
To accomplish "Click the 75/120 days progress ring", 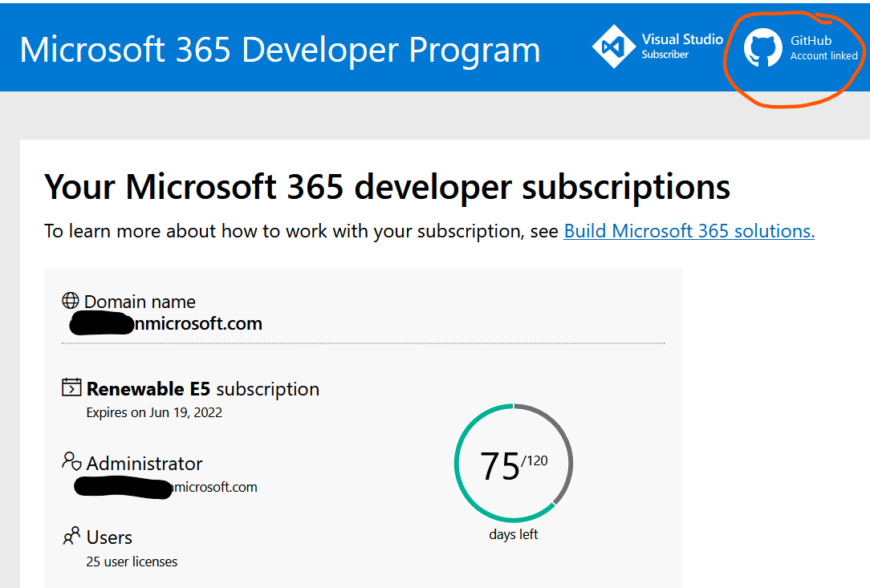I will [514, 463].
